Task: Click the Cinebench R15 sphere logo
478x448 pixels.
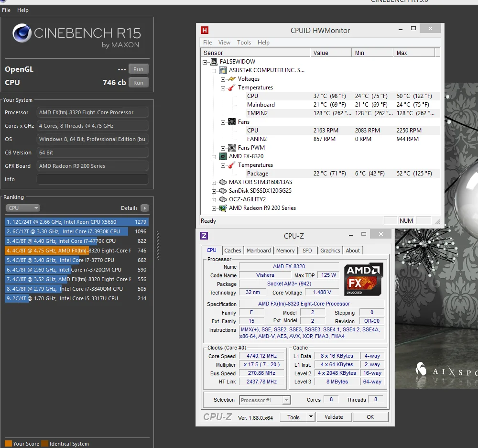Action: coord(22,33)
